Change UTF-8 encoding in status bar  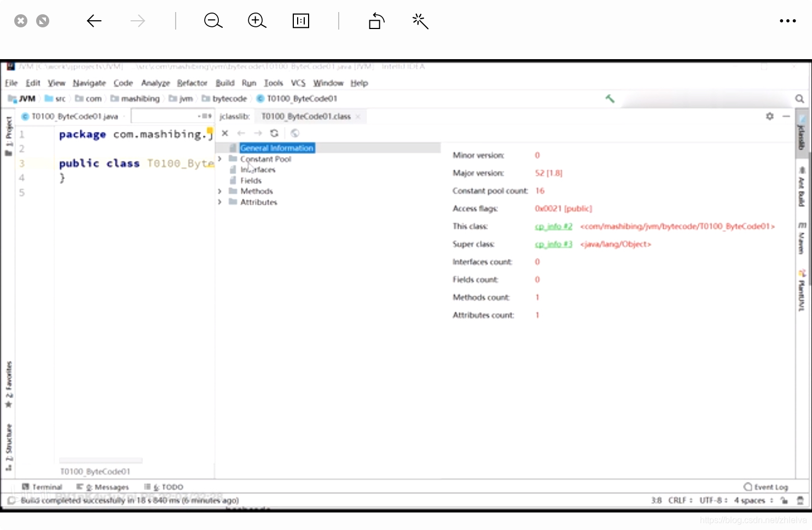pyautogui.click(x=714, y=500)
